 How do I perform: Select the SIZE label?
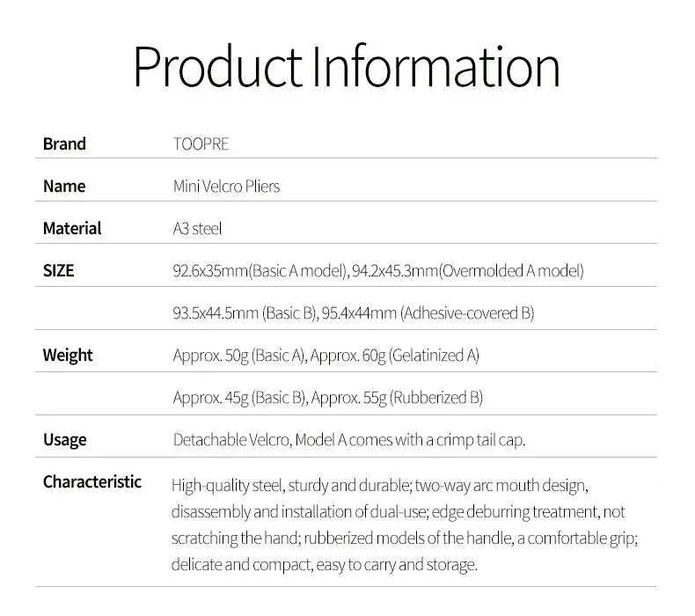(59, 270)
